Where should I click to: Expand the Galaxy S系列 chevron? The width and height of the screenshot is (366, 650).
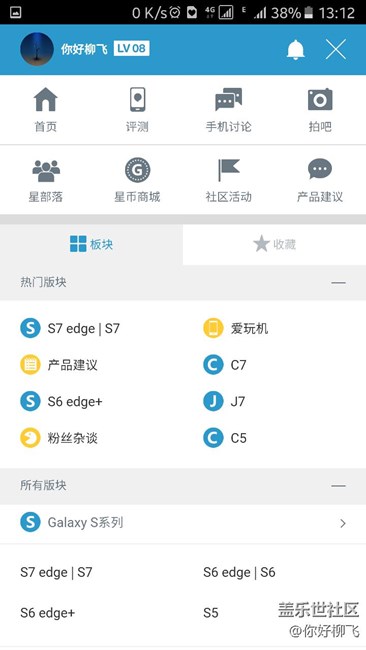pyautogui.click(x=343, y=524)
